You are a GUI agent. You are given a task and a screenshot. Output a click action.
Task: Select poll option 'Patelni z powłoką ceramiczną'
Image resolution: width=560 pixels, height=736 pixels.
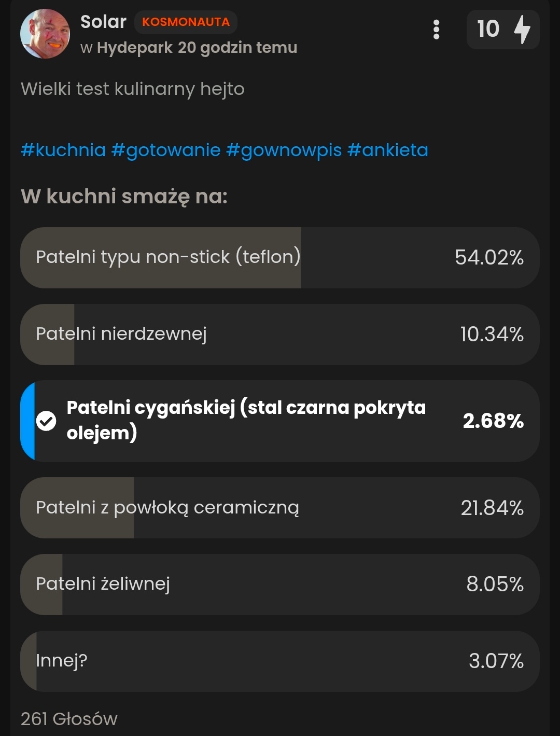pos(280,507)
